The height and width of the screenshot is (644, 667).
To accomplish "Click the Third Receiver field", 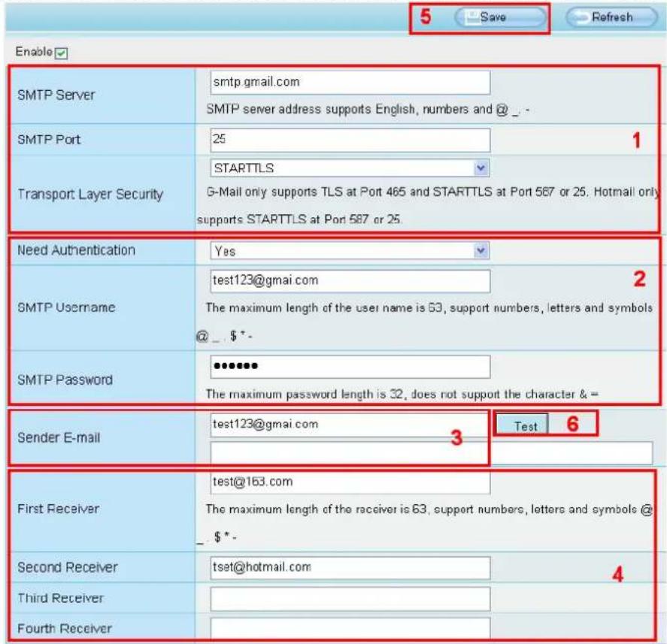I will (350, 599).
